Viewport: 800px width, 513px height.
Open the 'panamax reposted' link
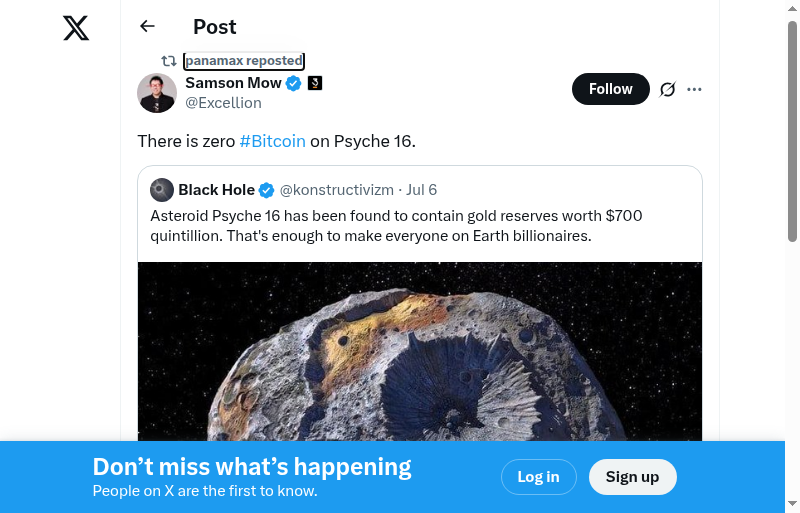[x=243, y=61]
